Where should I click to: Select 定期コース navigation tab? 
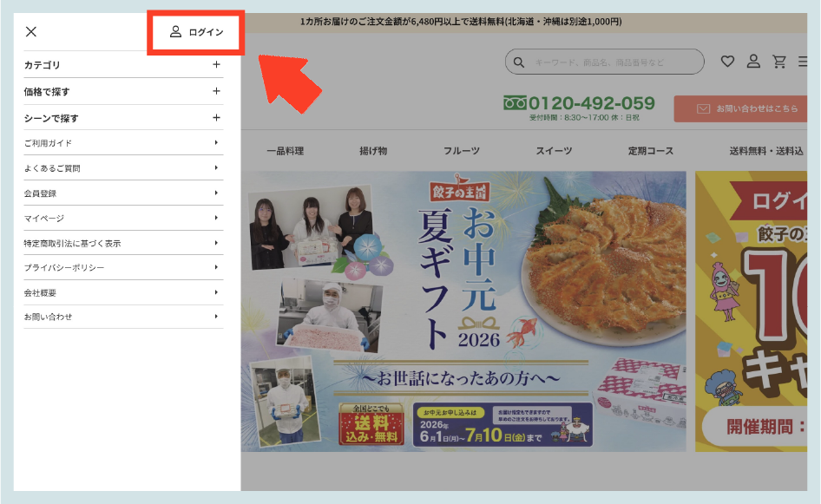[x=651, y=151]
